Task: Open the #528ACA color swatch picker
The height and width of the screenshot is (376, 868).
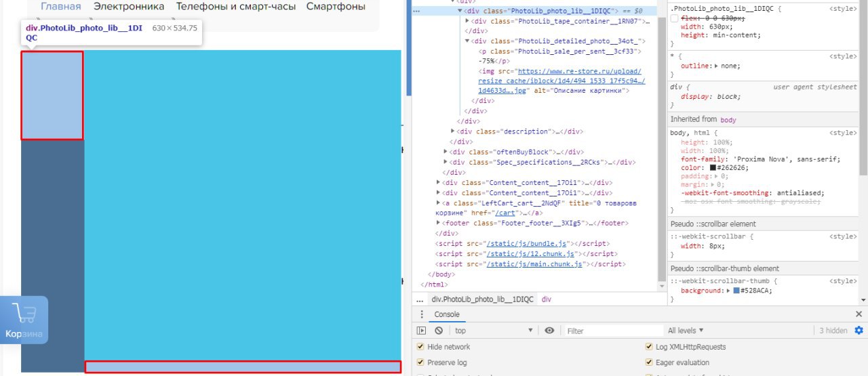Action: point(737,291)
